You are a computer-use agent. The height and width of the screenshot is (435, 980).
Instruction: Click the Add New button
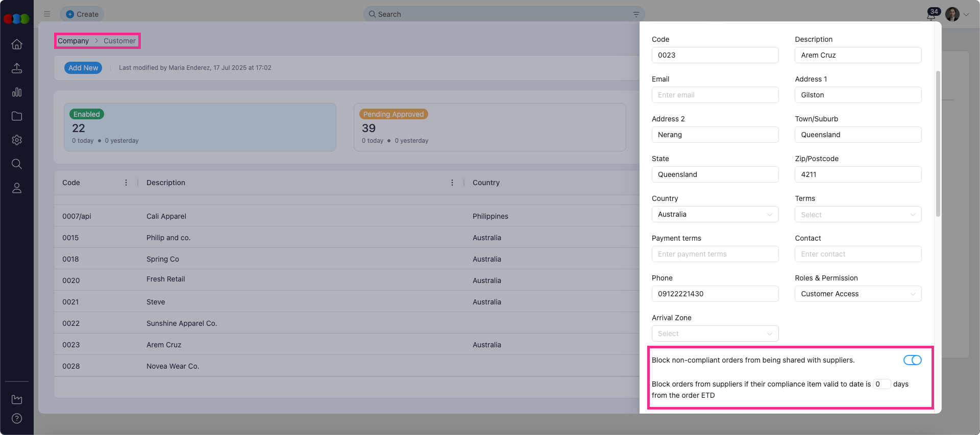click(x=83, y=68)
